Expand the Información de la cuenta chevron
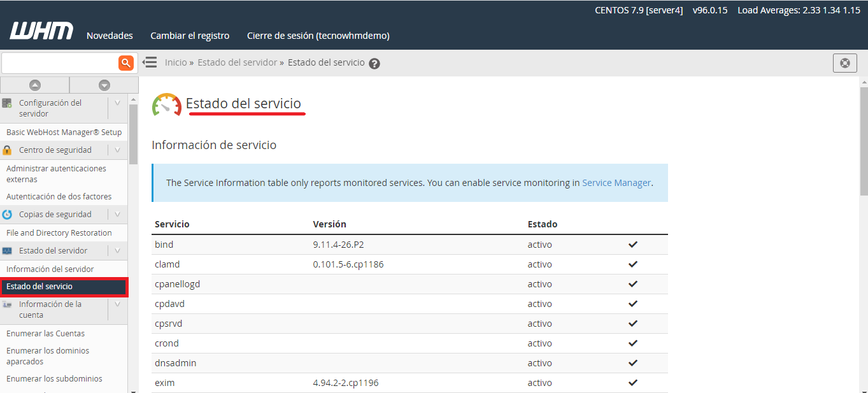 [x=117, y=304]
